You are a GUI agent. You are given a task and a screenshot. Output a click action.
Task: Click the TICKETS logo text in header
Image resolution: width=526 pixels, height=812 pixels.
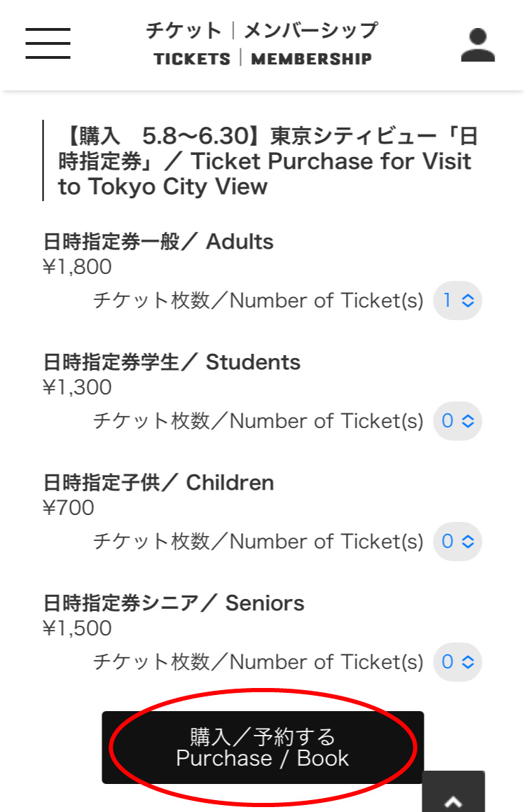click(192, 59)
